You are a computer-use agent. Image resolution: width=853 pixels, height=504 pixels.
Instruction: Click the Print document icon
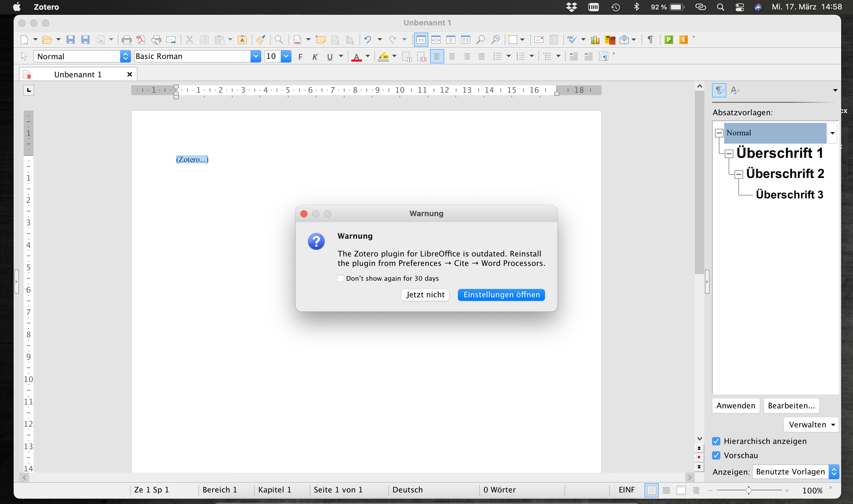pos(126,40)
